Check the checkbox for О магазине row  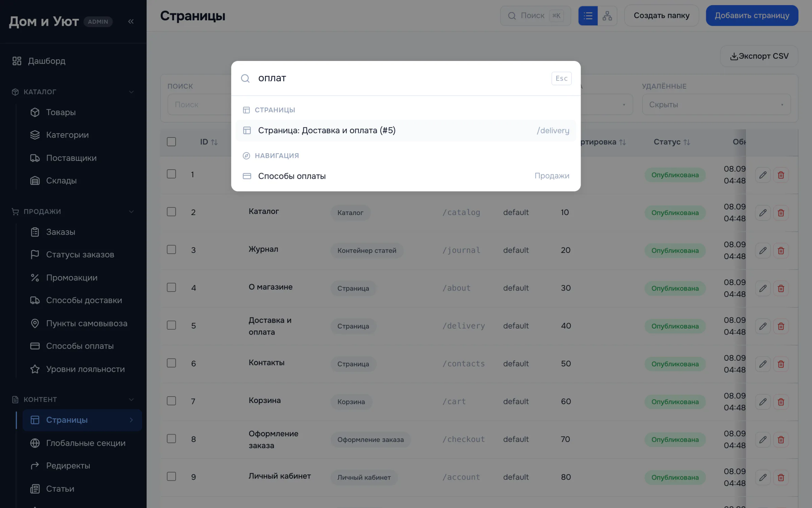pos(172,288)
